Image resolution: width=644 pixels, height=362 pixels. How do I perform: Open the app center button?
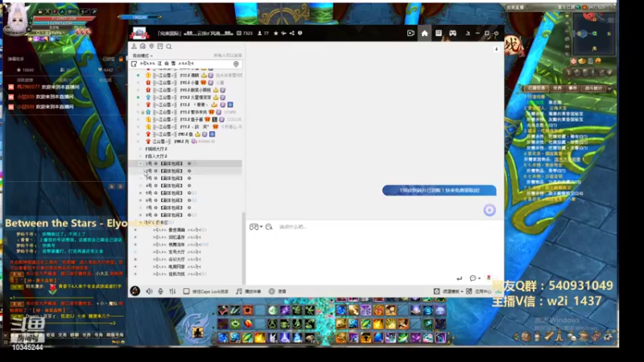(x=479, y=291)
